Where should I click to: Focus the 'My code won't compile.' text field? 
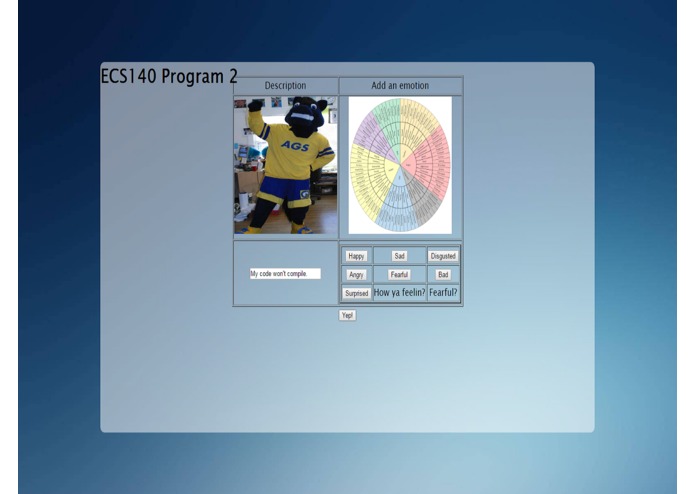(285, 274)
